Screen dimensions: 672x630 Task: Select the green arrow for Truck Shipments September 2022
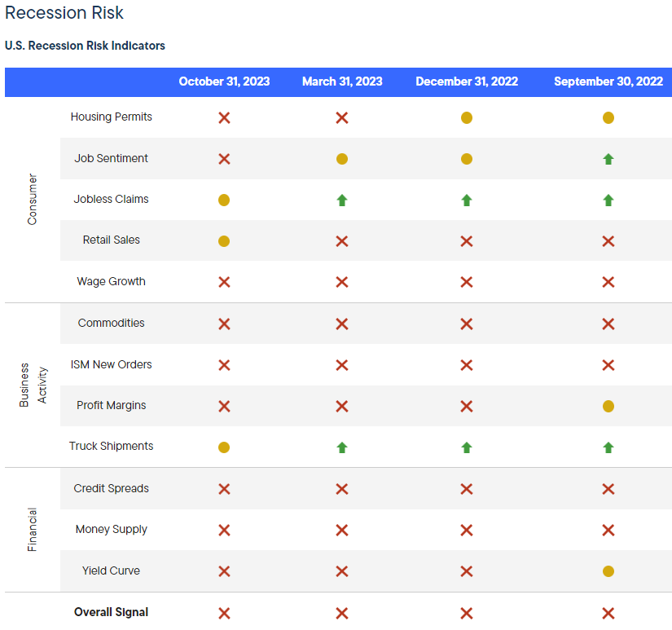[x=608, y=447]
